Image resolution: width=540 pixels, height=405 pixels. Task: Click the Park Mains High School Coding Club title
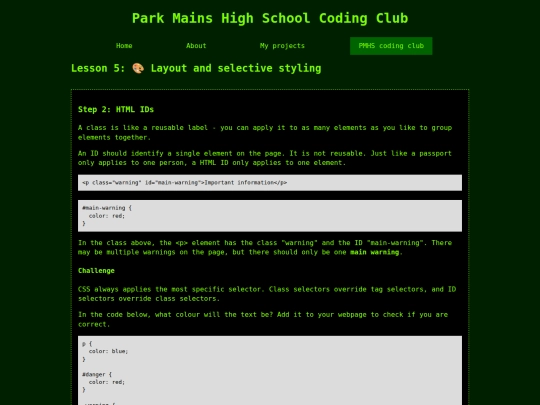click(x=270, y=18)
